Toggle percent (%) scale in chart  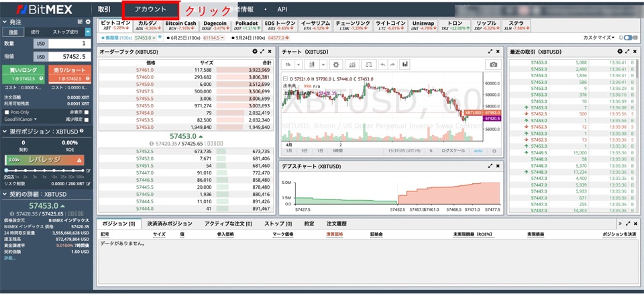pyautogui.click(x=431, y=151)
